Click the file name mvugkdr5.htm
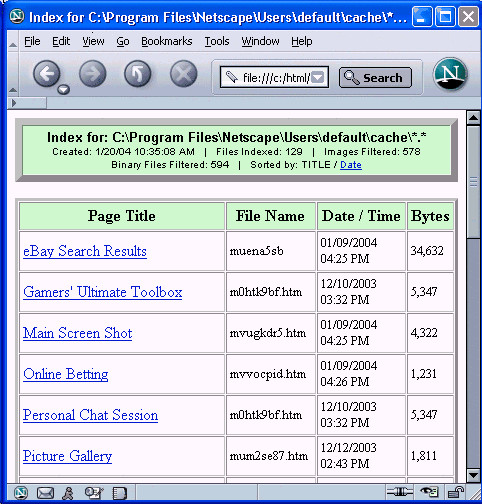The height and width of the screenshot is (504, 482). tap(268, 333)
